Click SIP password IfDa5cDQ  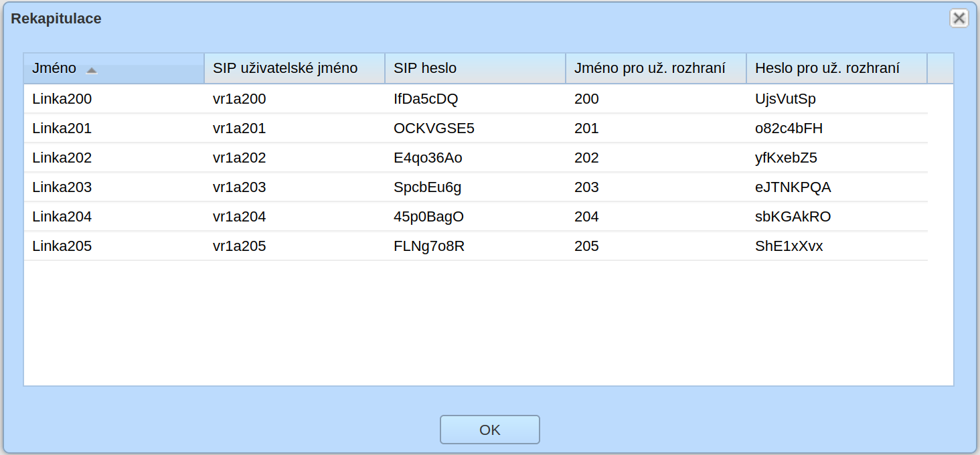(426, 99)
